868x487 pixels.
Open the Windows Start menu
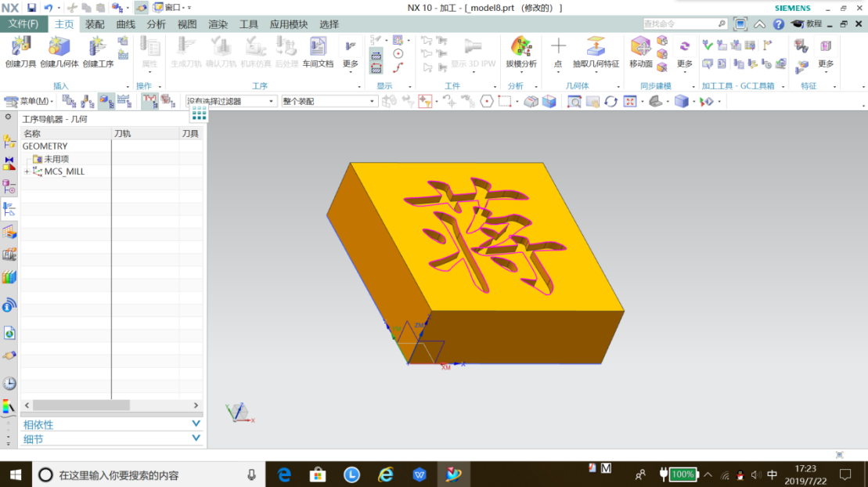click(16, 474)
